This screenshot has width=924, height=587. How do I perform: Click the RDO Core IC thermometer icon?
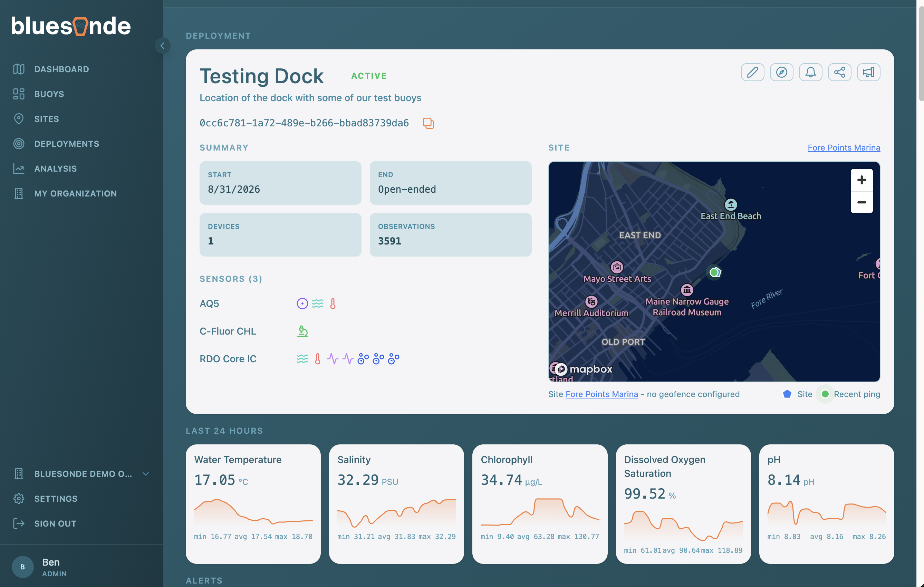[317, 359]
